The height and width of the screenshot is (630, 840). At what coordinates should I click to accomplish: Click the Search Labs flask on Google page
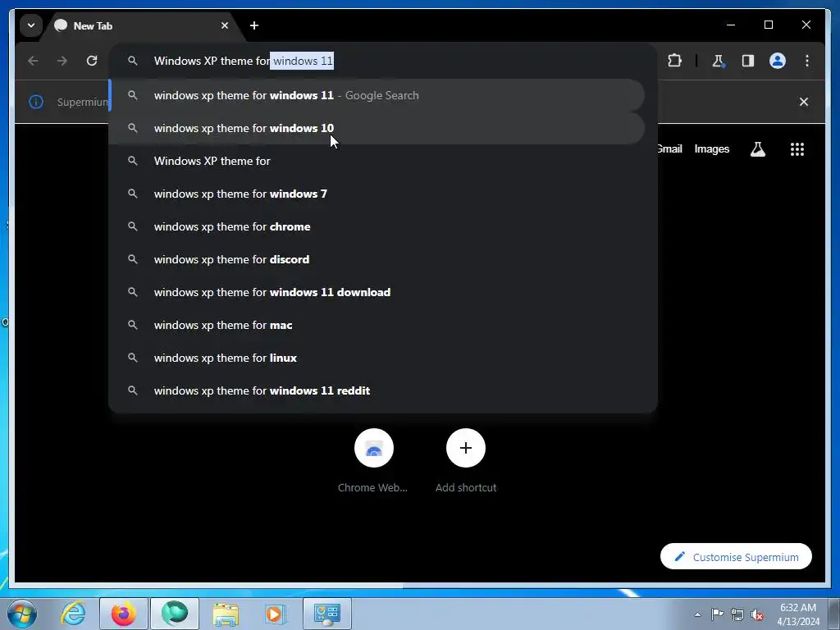pyautogui.click(x=757, y=149)
